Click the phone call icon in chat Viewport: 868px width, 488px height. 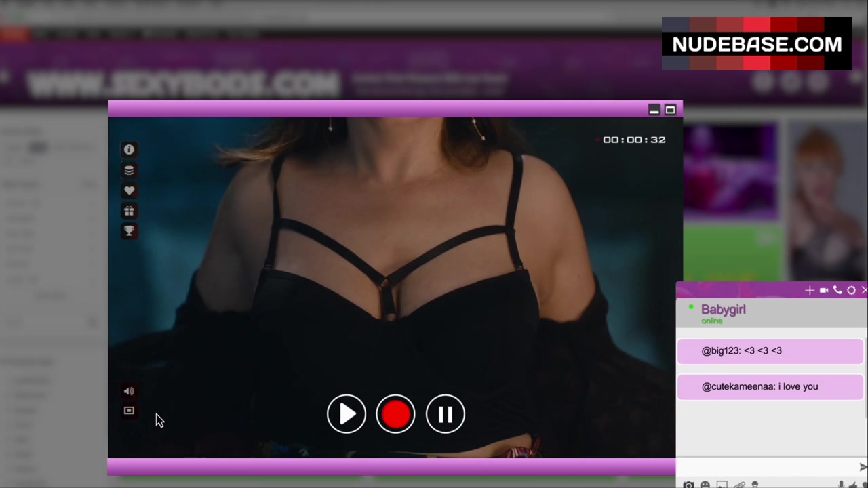point(837,290)
